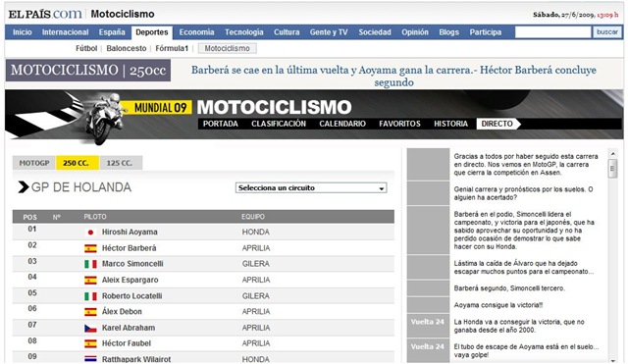
Task: Click the POS column header
Action: tap(30, 217)
